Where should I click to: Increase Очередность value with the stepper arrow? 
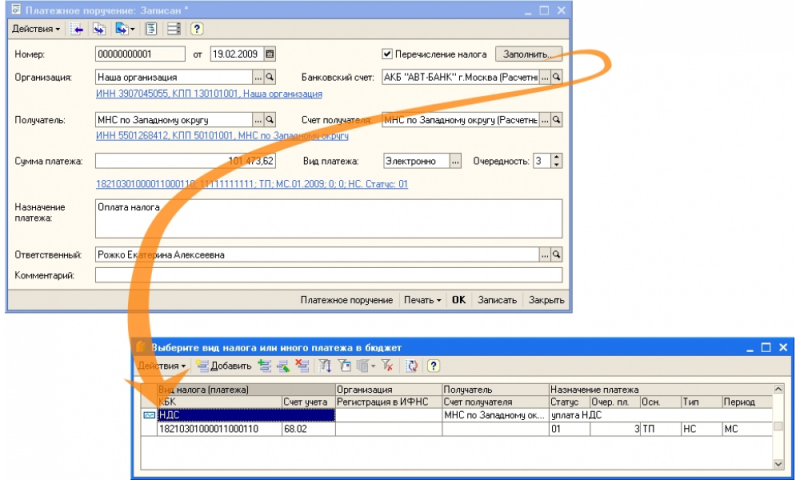point(557,157)
